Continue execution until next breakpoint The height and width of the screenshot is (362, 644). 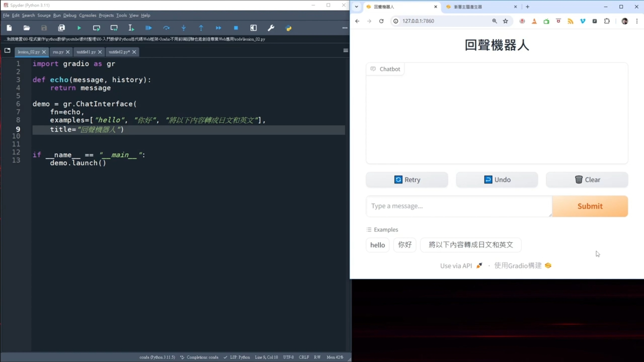point(218,28)
